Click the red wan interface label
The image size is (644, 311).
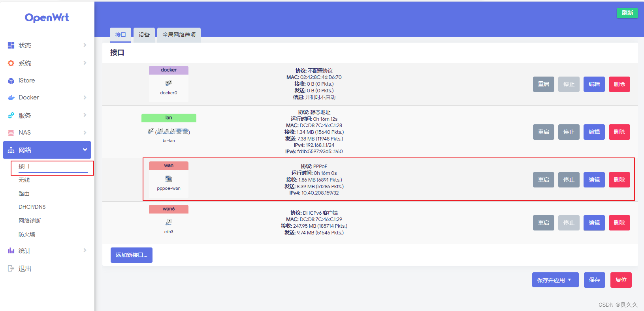[x=169, y=165]
